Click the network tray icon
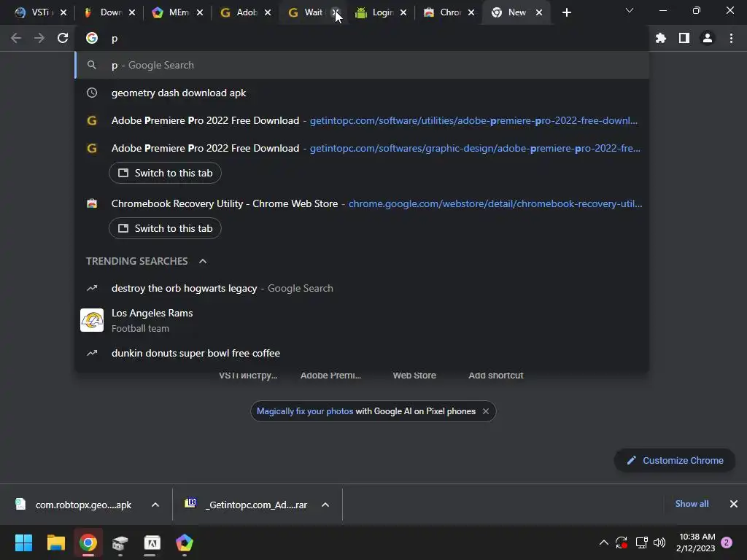The width and height of the screenshot is (747, 560). [642, 542]
